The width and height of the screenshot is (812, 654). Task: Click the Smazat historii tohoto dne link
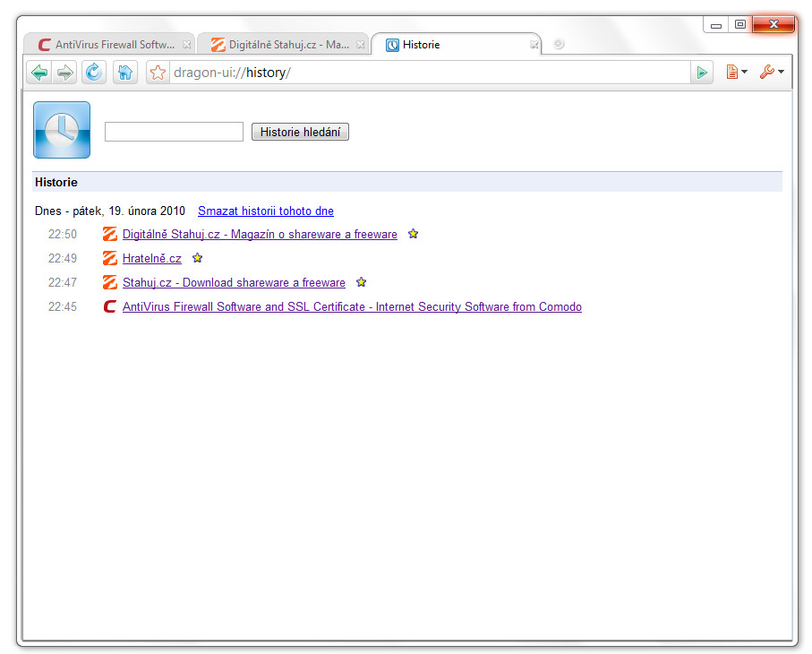point(266,211)
